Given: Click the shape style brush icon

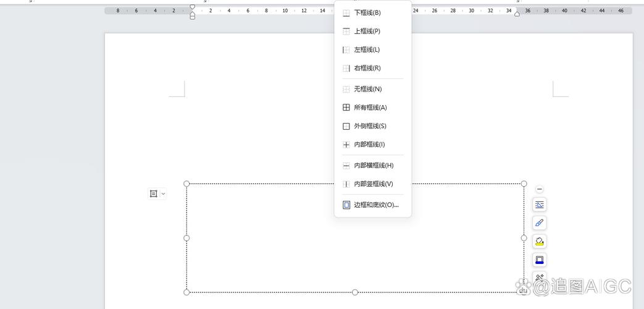Looking at the screenshot, I should (540, 222).
